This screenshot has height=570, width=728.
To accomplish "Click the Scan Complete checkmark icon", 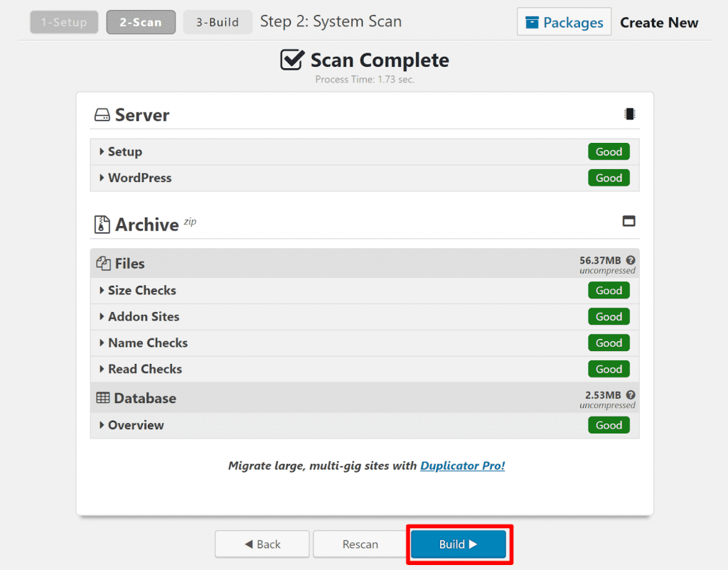I will [292, 60].
